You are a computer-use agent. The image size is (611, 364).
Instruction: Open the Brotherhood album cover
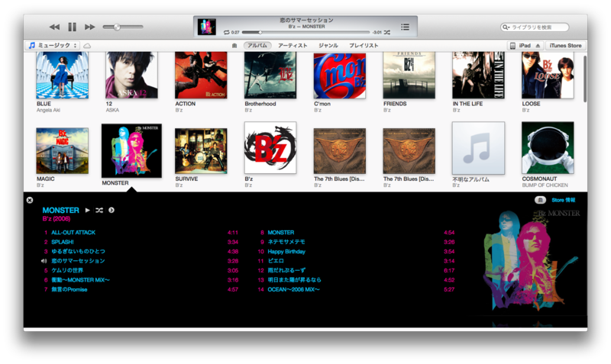270,75
